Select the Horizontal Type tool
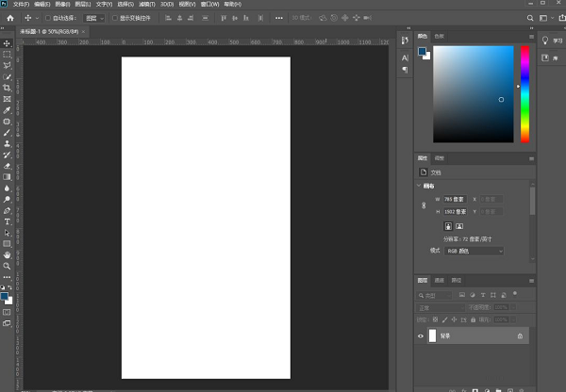Screen dimensions: 566x392 click(7, 221)
